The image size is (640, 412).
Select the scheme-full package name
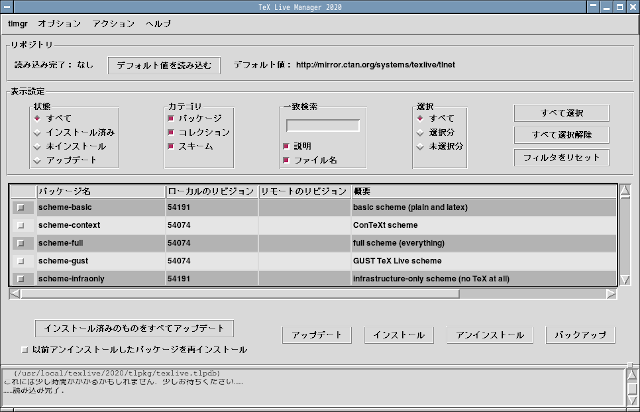pyautogui.click(x=60, y=243)
